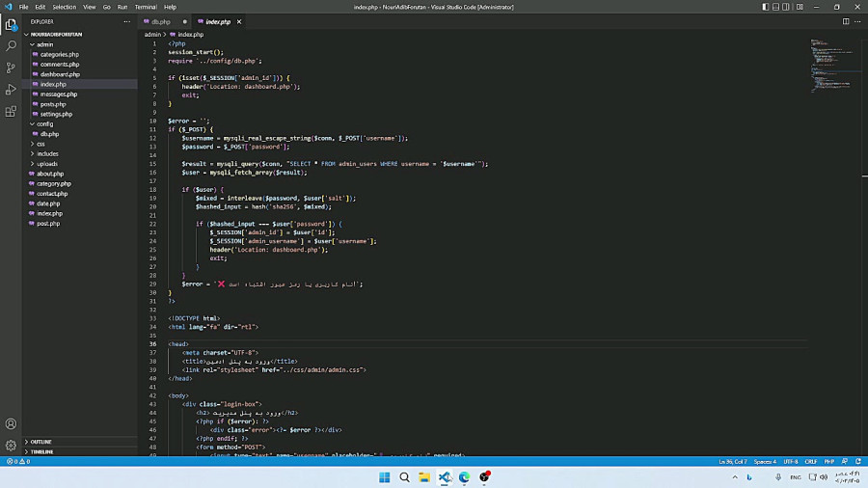Open Microsoft Edge from taskbar

[465, 477]
